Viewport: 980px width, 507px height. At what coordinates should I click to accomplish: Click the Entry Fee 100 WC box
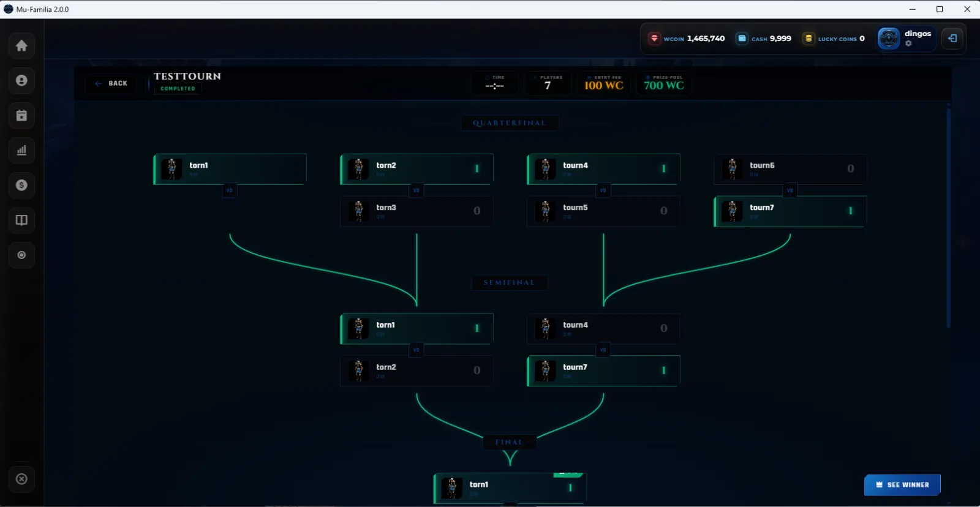604,83
